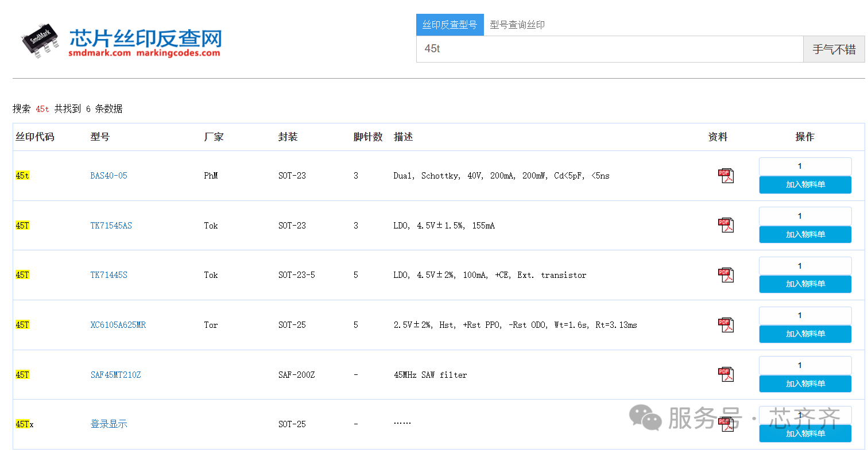This screenshot has height=453, width=868.
Task: Add TK71545AS to BOM with 加入物料单
Action: [805, 234]
